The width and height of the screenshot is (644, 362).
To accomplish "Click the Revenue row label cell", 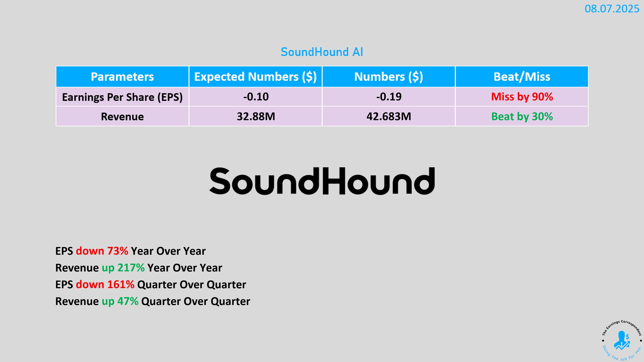I will (122, 117).
